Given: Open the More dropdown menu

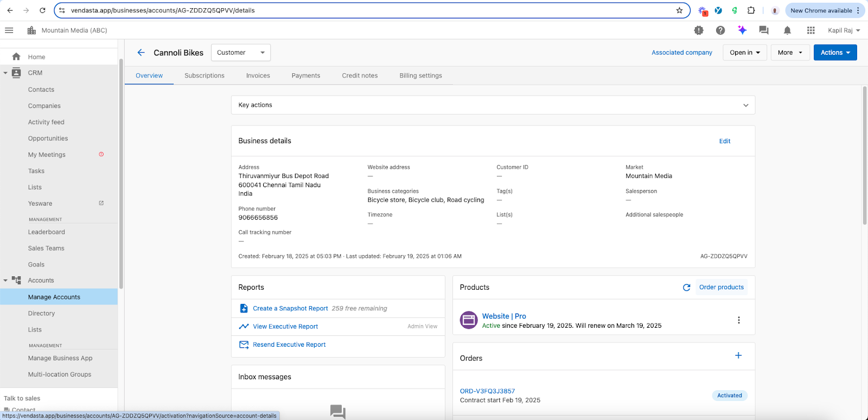Looking at the screenshot, I should tap(790, 53).
